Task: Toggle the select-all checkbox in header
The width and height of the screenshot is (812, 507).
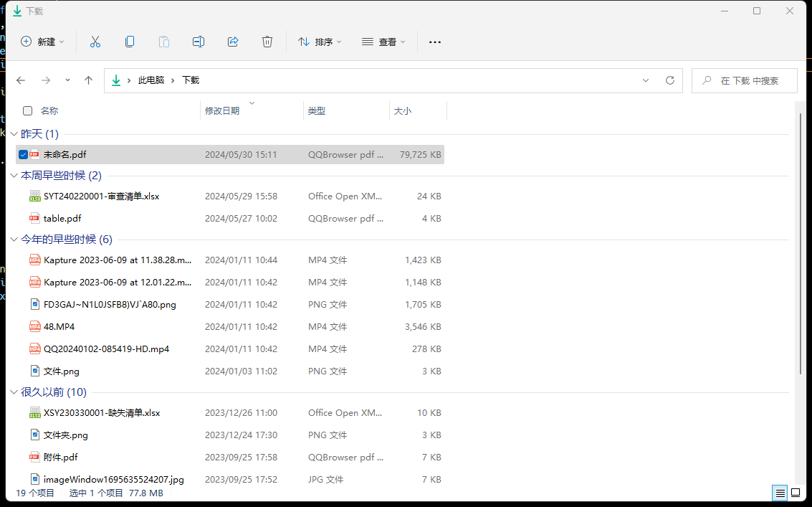Action: (28, 111)
